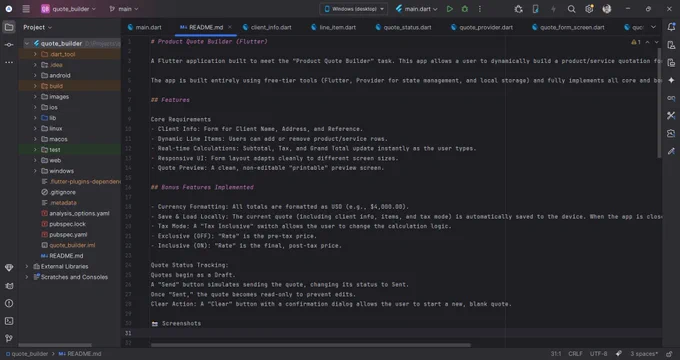Open the crossed tools icon in right sidebar
The height and width of the screenshot is (360, 680).
point(671,115)
